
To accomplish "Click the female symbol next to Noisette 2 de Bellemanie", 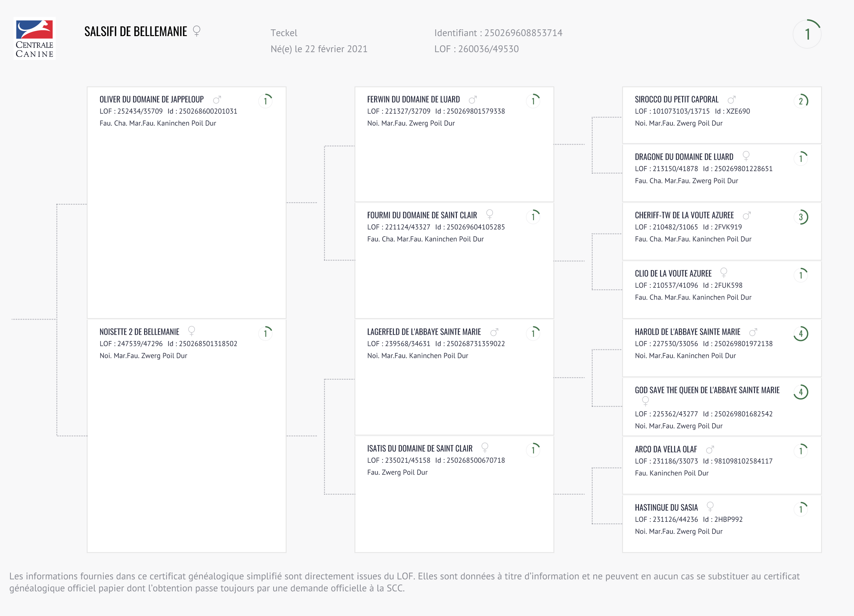I will click(x=191, y=331).
